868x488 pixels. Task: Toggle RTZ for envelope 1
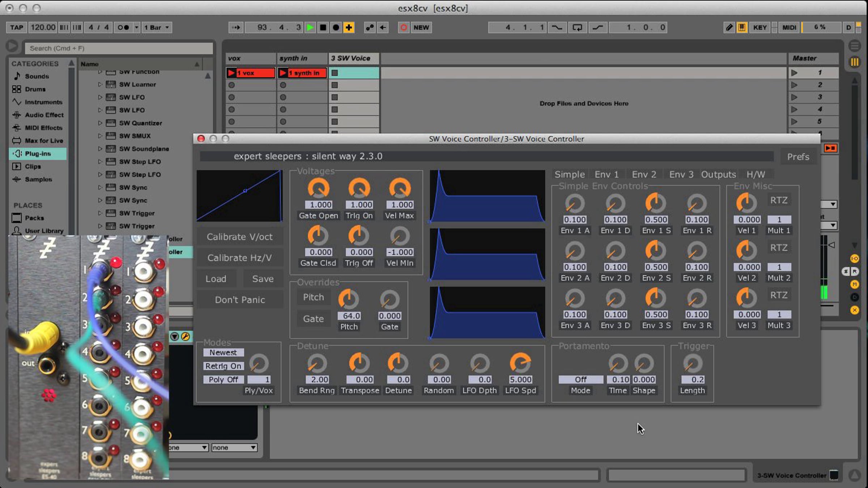[x=779, y=200]
